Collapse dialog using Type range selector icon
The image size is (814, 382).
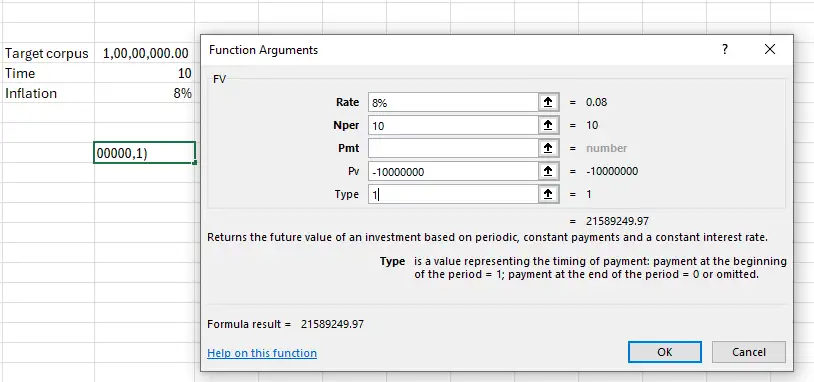(x=548, y=195)
